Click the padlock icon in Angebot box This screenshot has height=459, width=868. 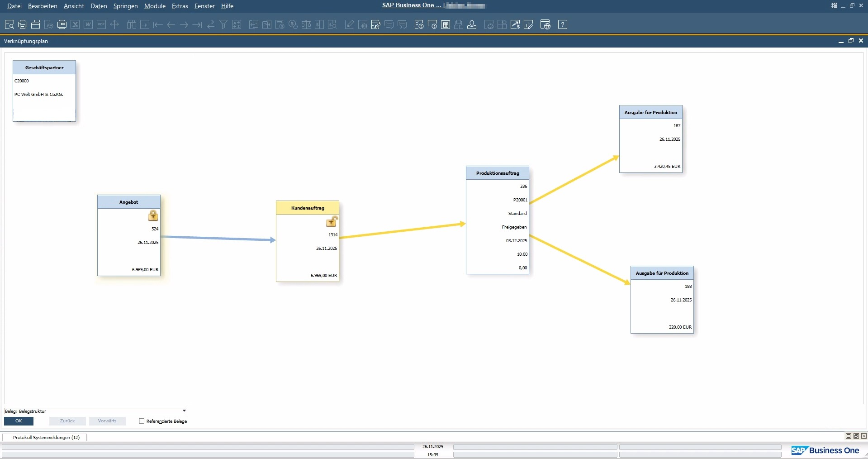153,215
